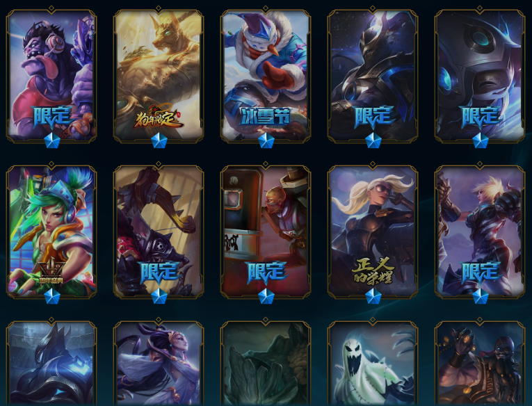Click the blue gem under the goggled helmet card
Viewport: 532px width, 406px height.
481,140
